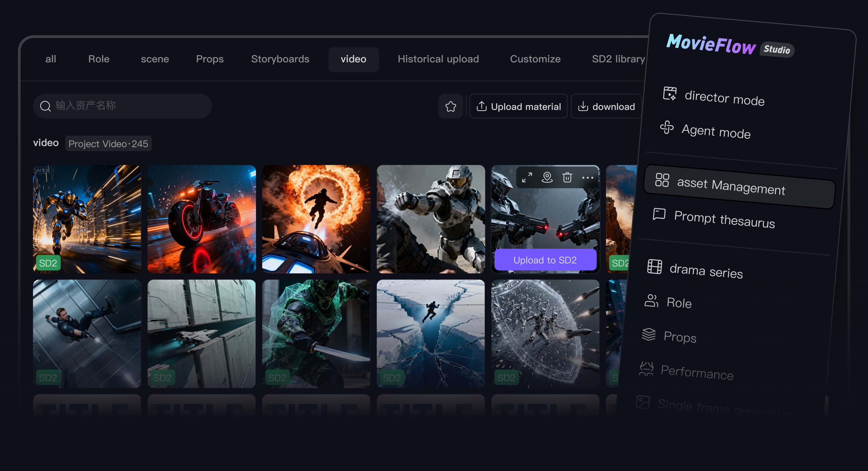Click the AI生成 label on first video
Image resolution: width=868 pixels, height=471 pixels.
pos(43,170)
